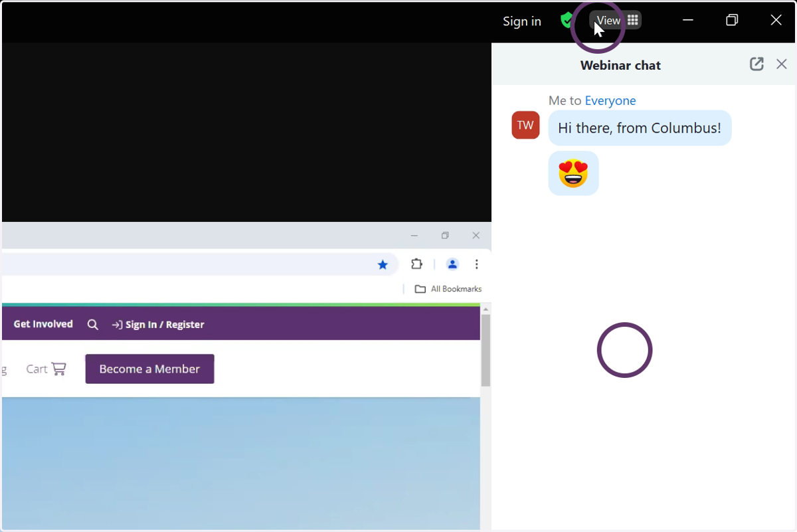Minimize the shared browser window

[414, 235]
